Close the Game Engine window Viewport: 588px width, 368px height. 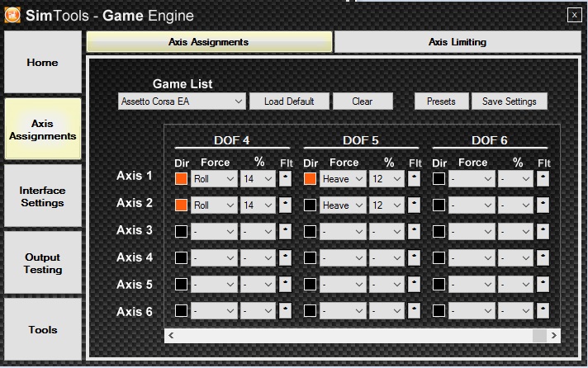pos(574,15)
